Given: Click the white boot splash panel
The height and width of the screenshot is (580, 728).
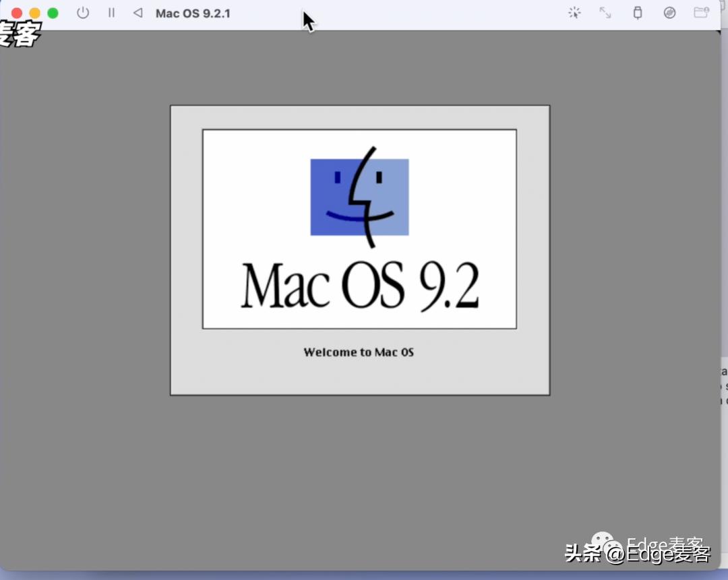Looking at the screenshot, I should (x=359, y=227).
